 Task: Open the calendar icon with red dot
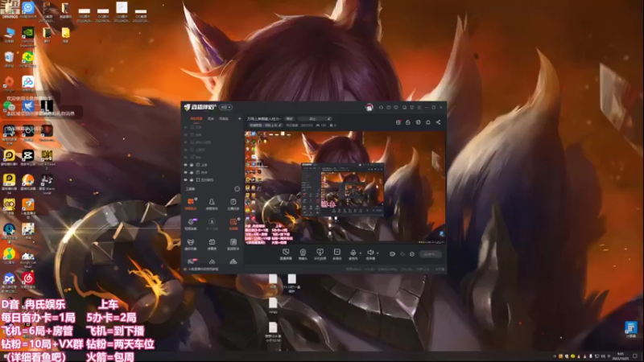pyautogui.click(x=398, y=122)
